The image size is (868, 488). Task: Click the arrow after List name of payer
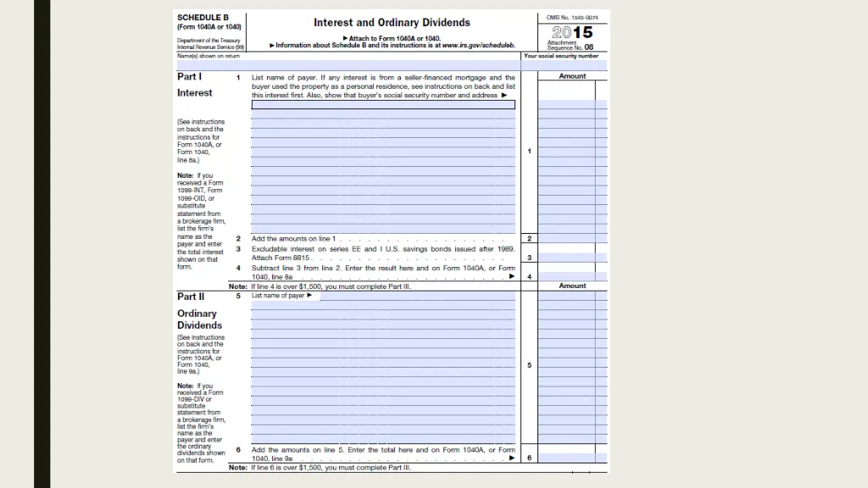(309, 296)
